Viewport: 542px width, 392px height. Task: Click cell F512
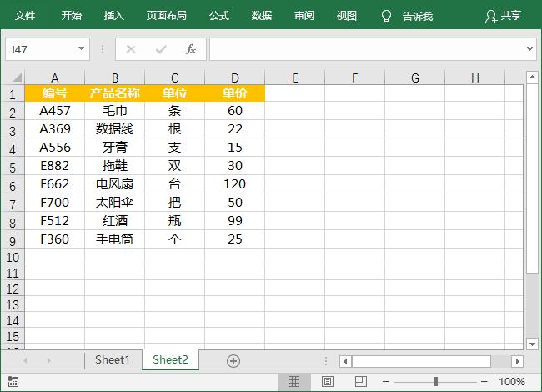pos(54,220)
